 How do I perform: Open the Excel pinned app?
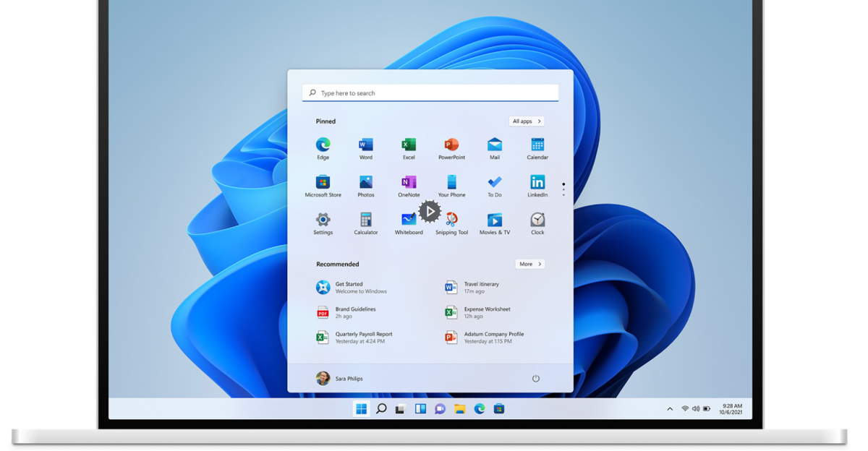click(x=409, y=148)
